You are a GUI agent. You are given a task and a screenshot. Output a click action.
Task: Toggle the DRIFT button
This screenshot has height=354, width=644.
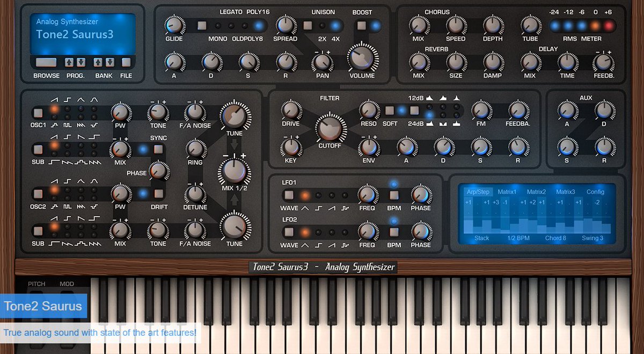pos(158,194)
